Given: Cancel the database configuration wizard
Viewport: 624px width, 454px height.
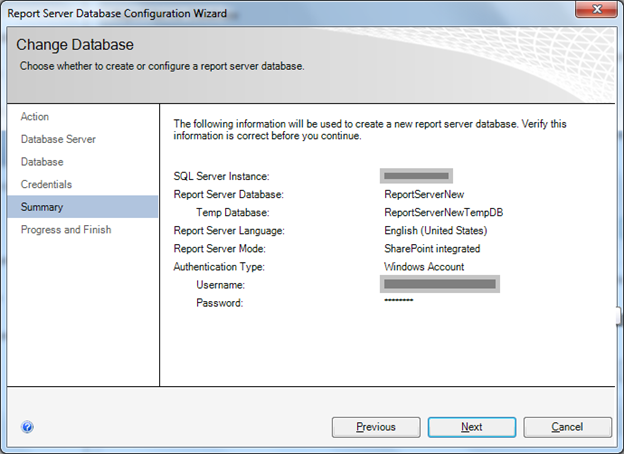Looking at the screenshot, I should (567, 427).
